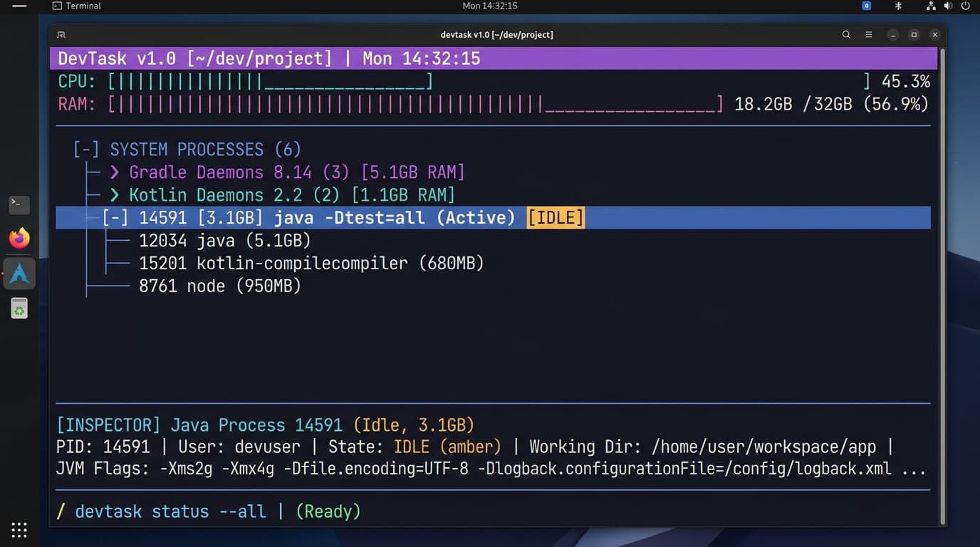Open the terminal window menu icon in titlebar
The height and width of the screenshot is (547, 980).
click(x=61, y=34)
